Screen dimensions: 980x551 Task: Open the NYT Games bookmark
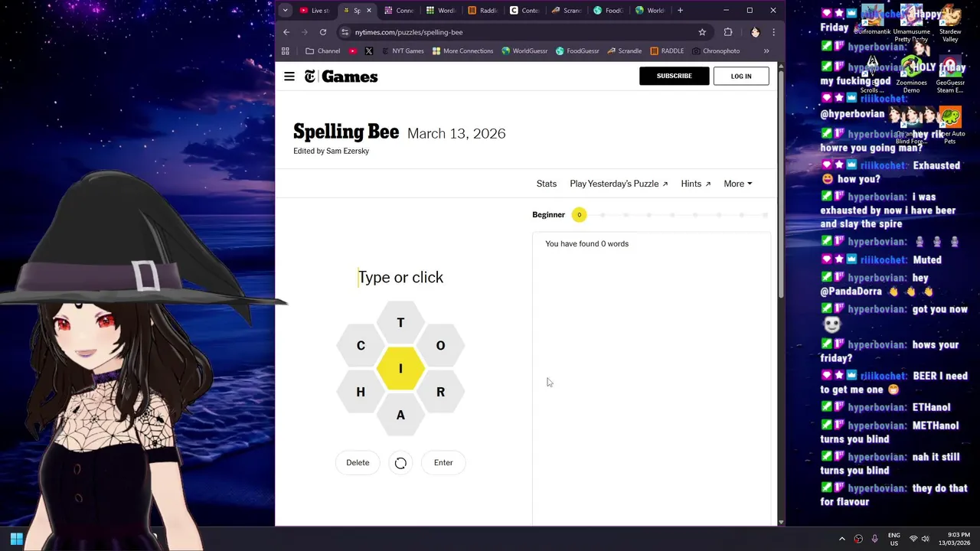click(402, 51)
